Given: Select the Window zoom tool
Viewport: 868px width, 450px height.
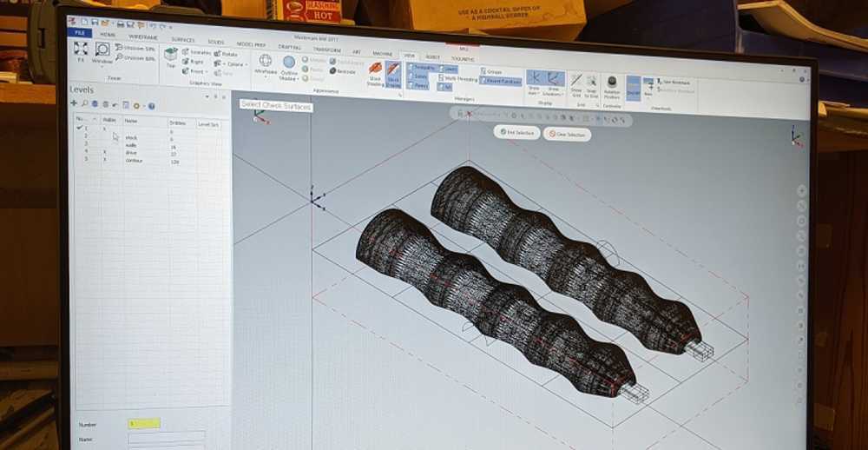Looking at the screenshot, I should coord(102,50).
